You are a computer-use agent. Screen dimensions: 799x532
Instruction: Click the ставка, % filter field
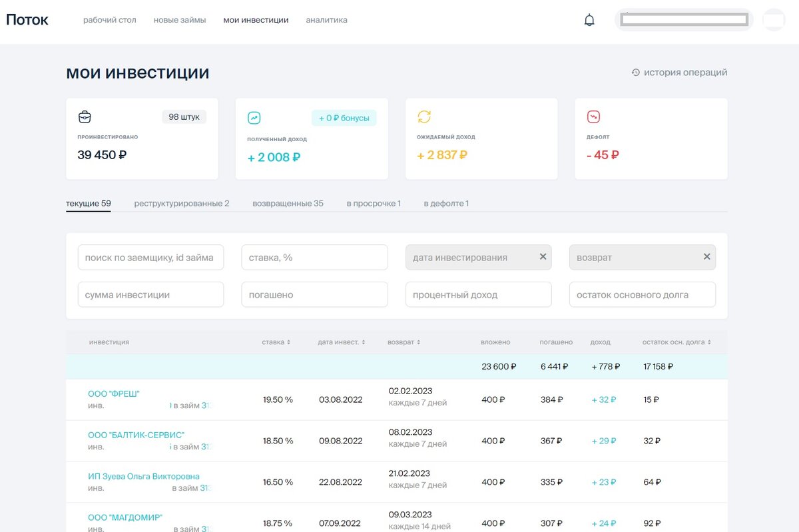coord(314,258)
